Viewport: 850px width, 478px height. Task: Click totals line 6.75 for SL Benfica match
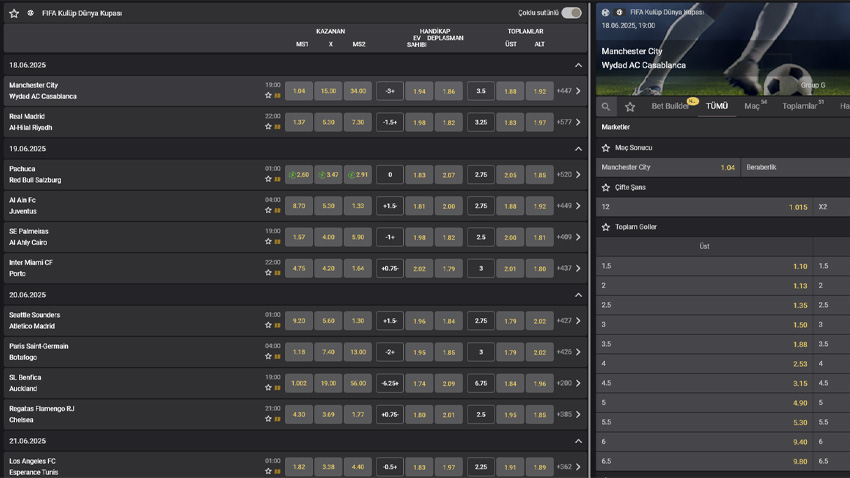click(x=481, y=383)
